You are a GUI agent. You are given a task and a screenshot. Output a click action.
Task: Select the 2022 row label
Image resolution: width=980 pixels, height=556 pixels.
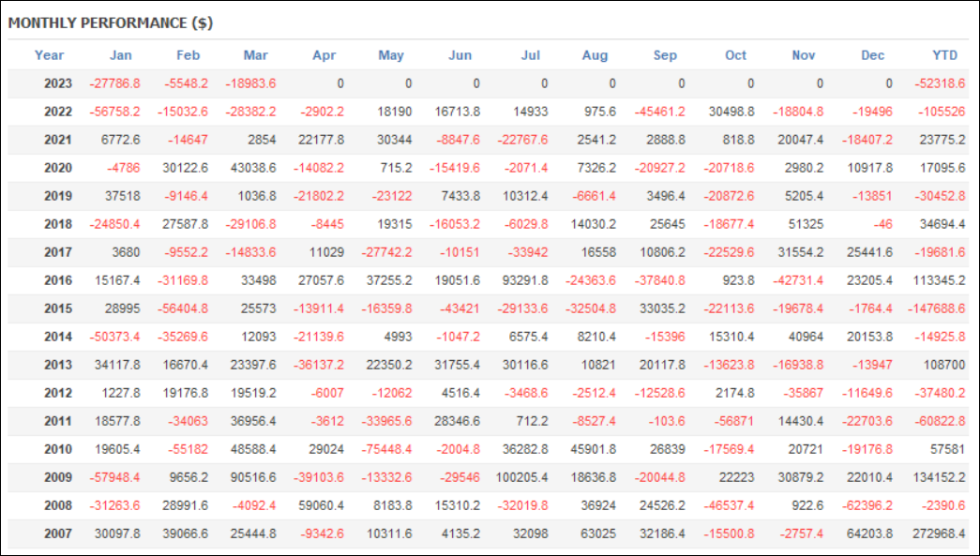(x=57, y=112)
